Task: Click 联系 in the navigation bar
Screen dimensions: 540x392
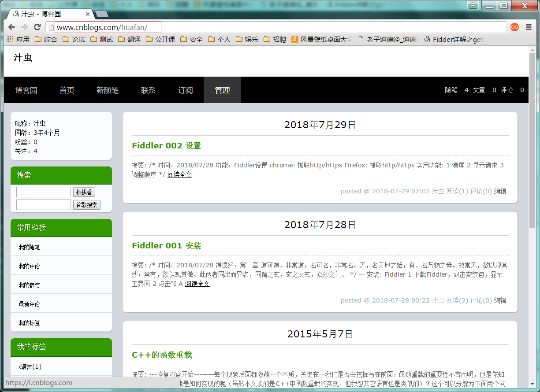Action: point(149,90)
